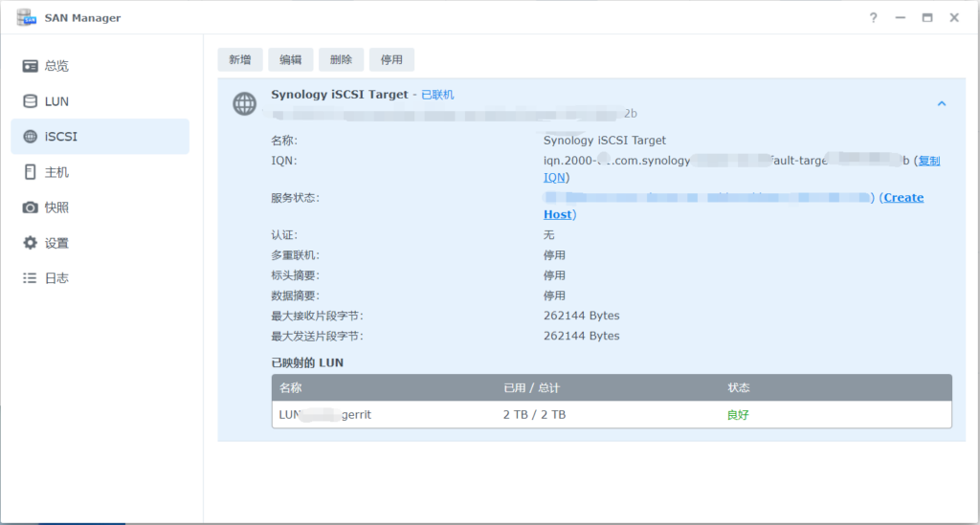This screenshot has width=980, height=525.
Task: Click the Synology iSCSI Target title
Action: 340,95
